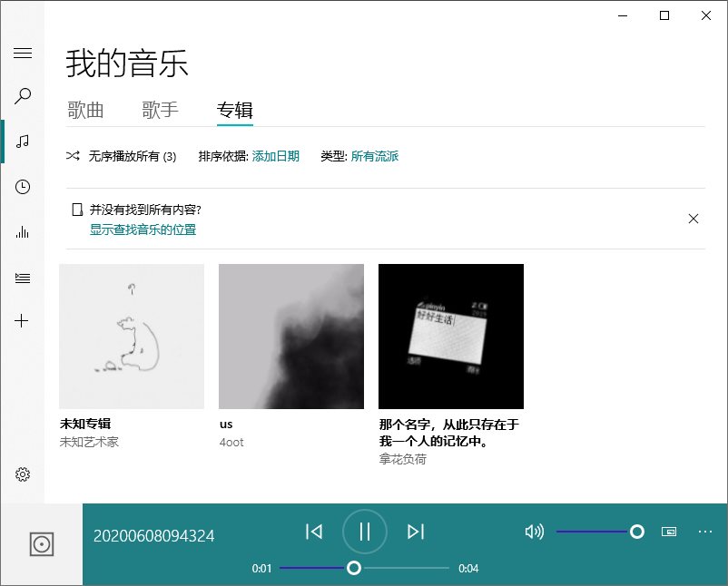Image resolution: width=728 pixels, height=586 pixels.
Task: Open the us album thumbnail
Action: coord(291,337)
